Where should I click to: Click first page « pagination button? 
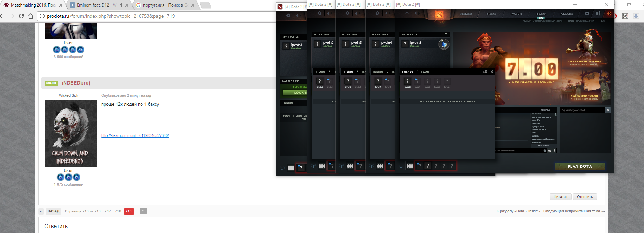click(41, 211)
